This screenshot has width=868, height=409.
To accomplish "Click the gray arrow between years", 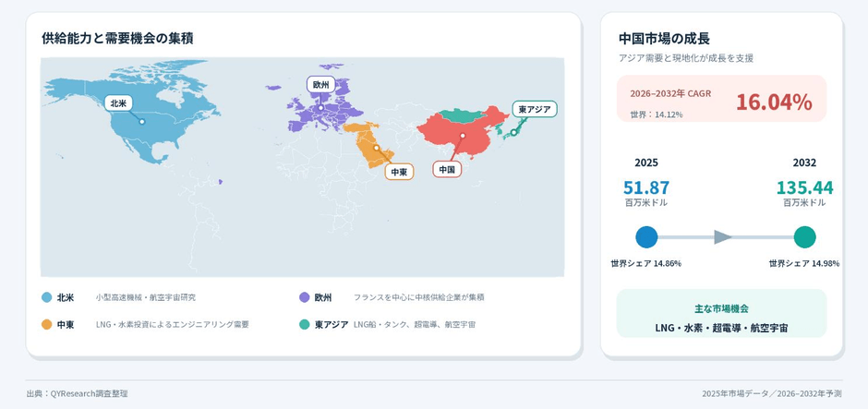I will pyautogui.click(x=722, y=237).
